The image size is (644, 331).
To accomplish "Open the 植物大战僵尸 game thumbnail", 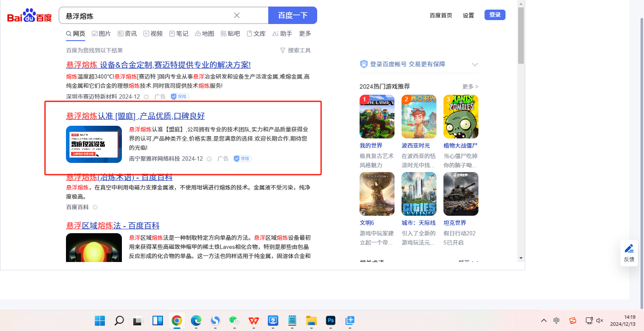I will coord(460,117).
